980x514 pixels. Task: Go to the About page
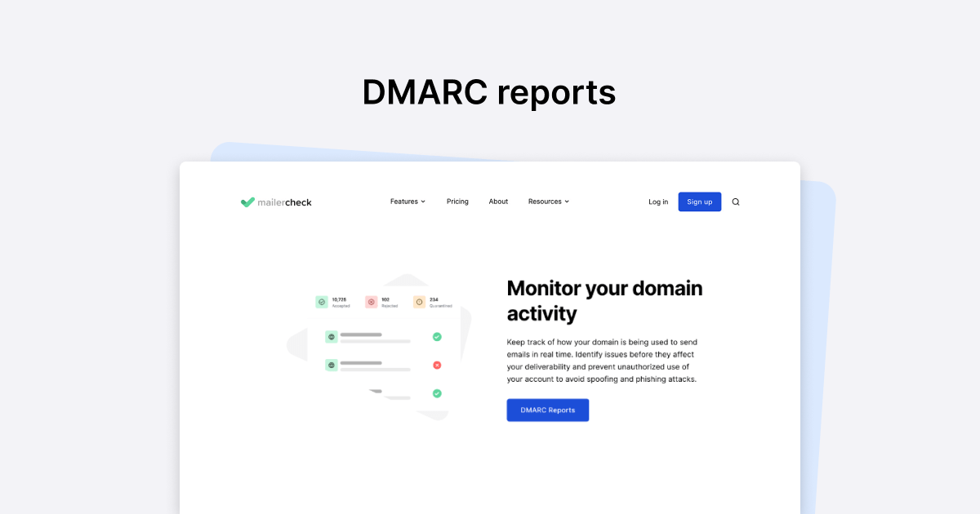tap(498, 202)
